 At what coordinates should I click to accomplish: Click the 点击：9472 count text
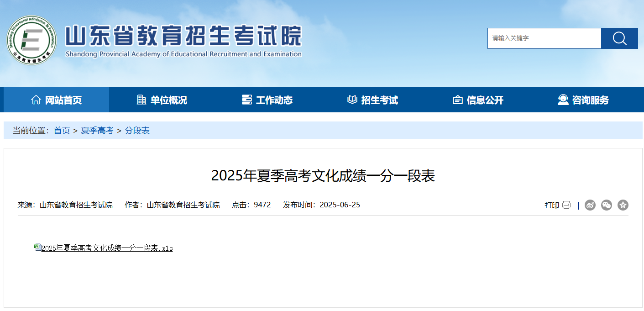pyautogui.click(x=251, y=205)
